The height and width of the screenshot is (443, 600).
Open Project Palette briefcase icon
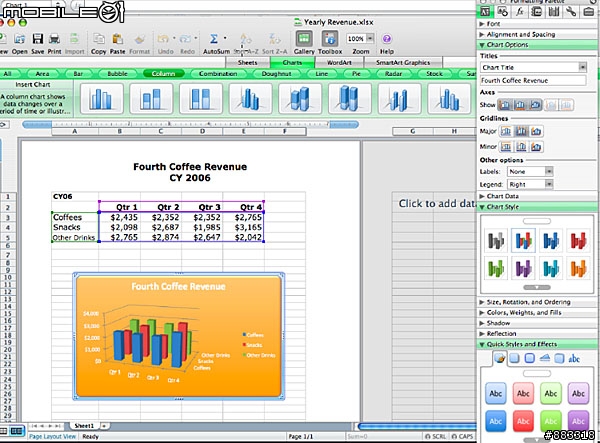tap(589, 11)
